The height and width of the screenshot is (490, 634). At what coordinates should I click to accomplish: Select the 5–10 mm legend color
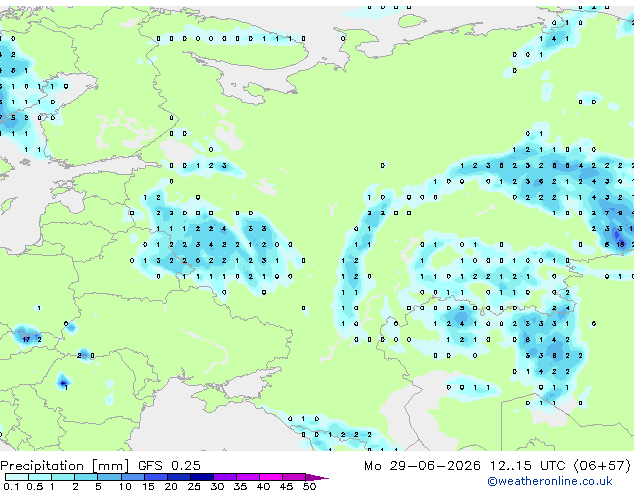click(109, 477)
